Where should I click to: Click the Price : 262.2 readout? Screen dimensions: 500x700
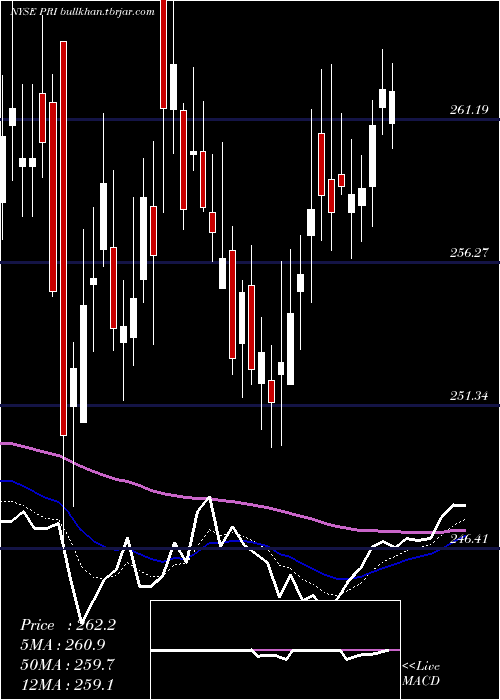(68, 625)
